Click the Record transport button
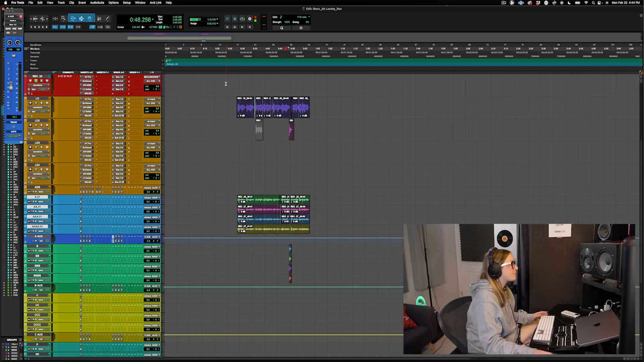The image size is (644, 362). tap(250, 19)
